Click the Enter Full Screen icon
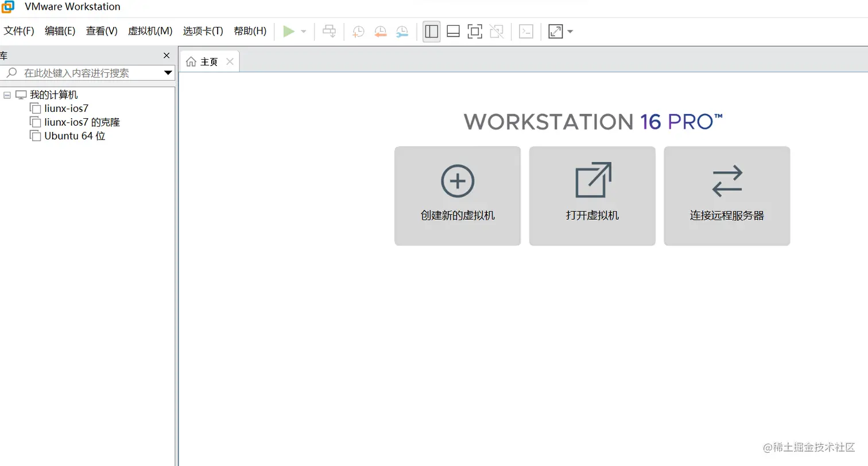 click(x=475, y=32)
